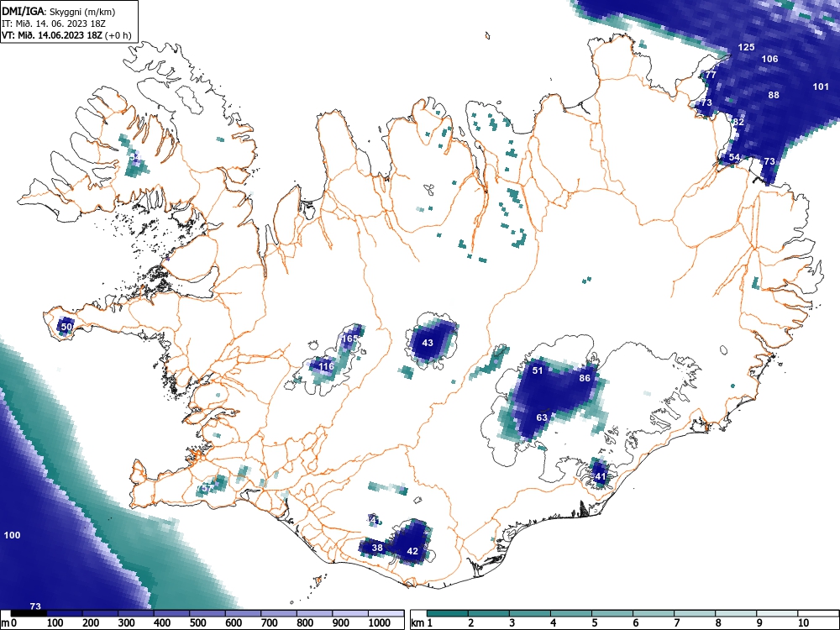This screenshot has width=840, height=630.
Task: Click the 43 value on the central glacier
Action: (x=428, y=343)
